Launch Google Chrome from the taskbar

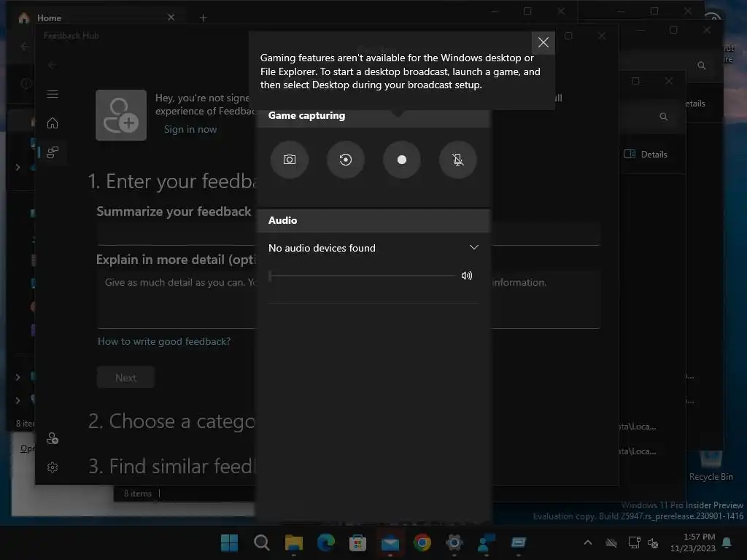click(422, 542)
